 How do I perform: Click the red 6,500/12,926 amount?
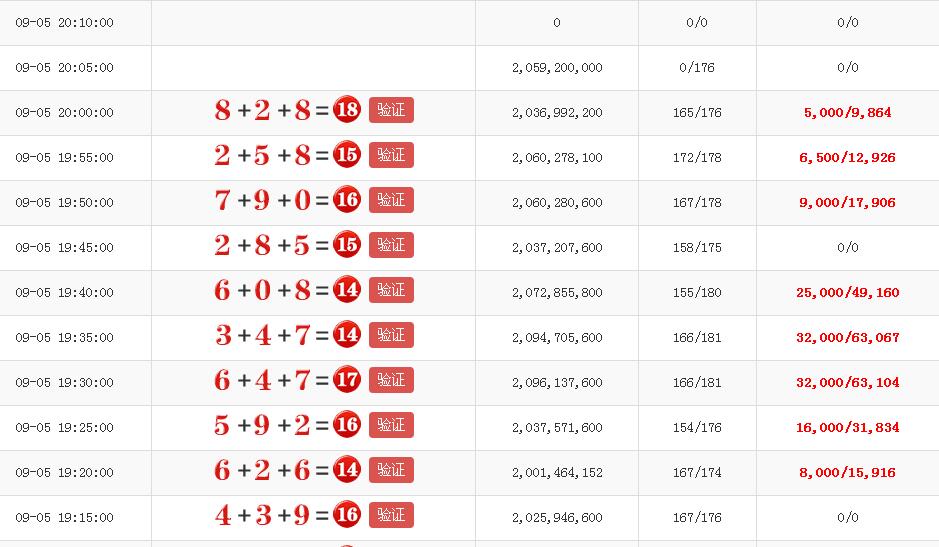click(847, 158)
